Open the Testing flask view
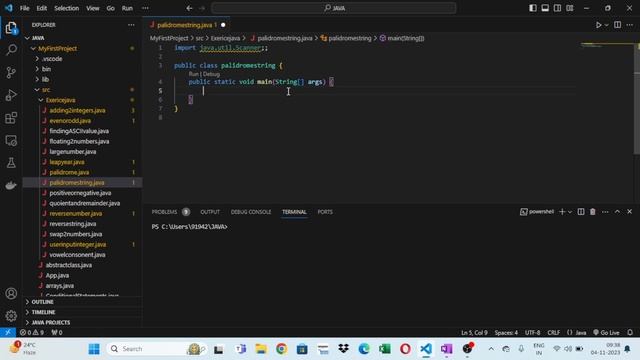640x360 pixels. click(11, 163)
